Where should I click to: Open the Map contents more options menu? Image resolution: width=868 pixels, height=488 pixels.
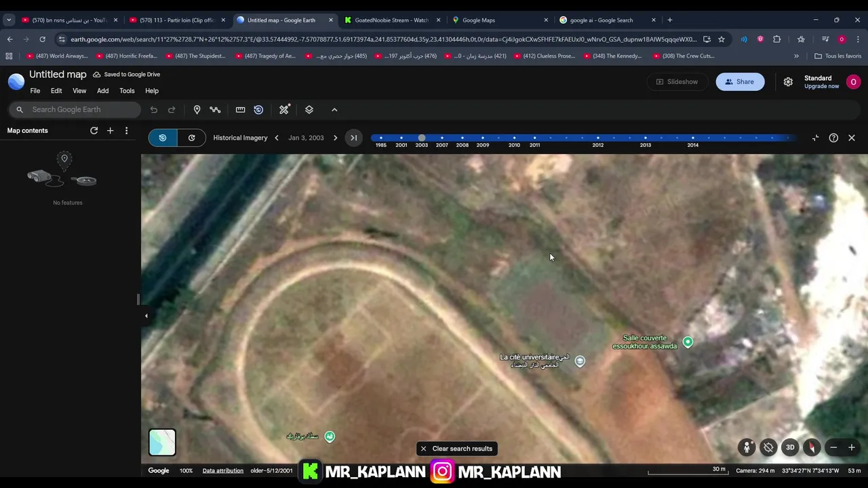pos(126,131)
